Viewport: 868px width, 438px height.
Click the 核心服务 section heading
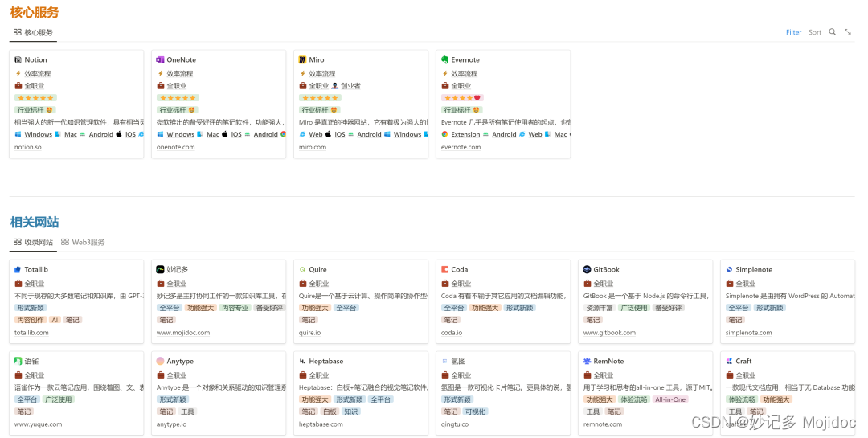click(x=35, y=12)
